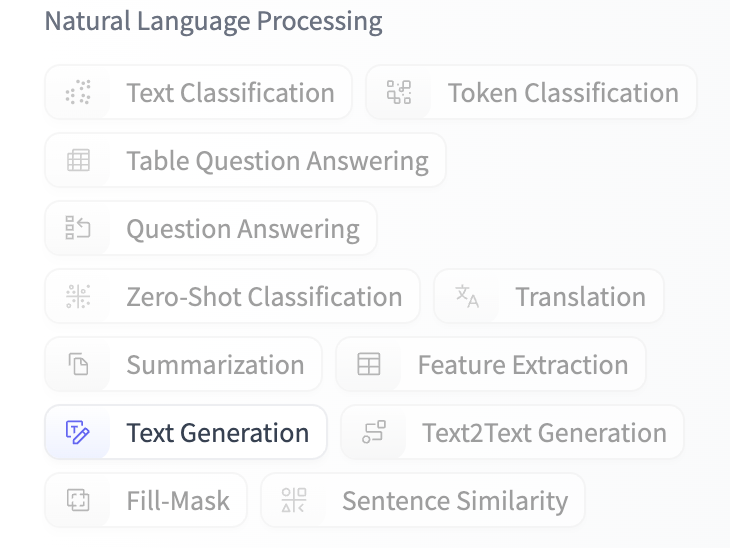Click the Table Question Answering grid icon

point(78,161)
